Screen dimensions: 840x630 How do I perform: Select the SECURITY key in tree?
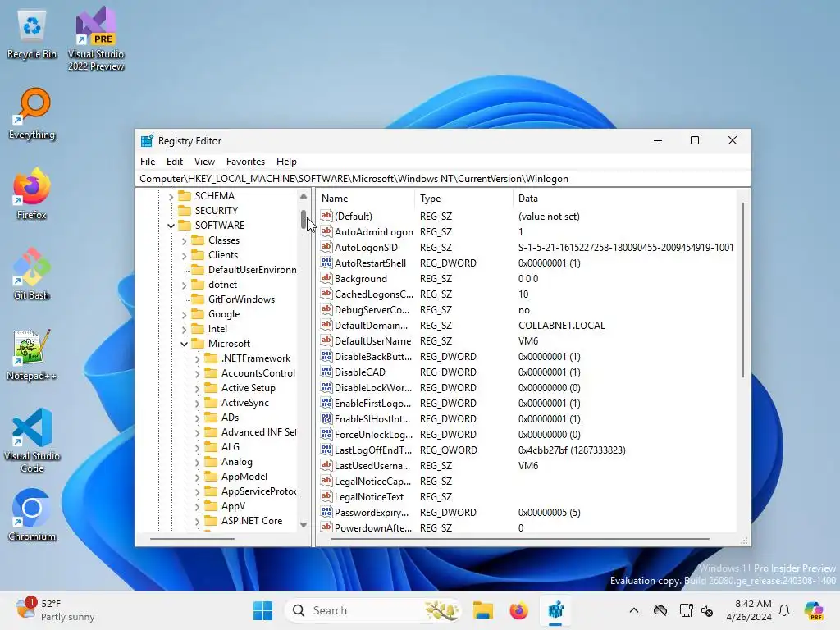(x=216, y=211)
